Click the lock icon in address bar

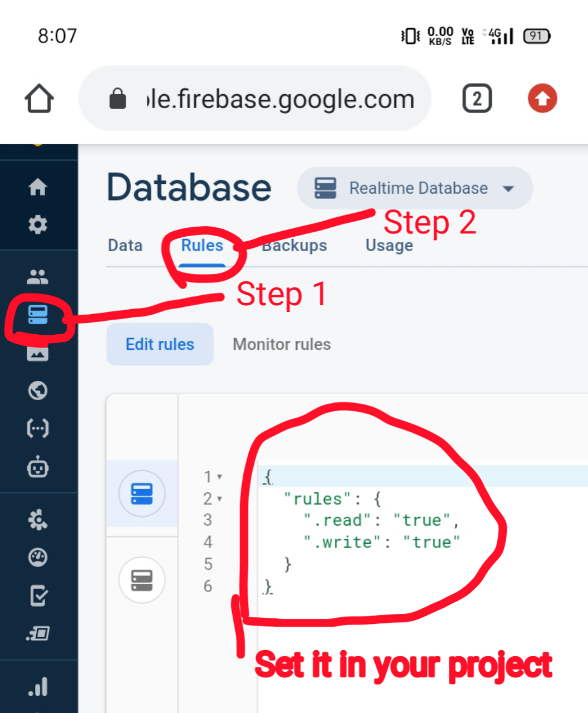[117, 99]
